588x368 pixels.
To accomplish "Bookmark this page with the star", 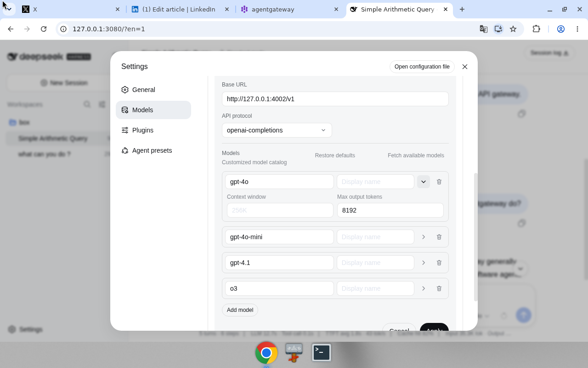I will [x=513, y=29].
